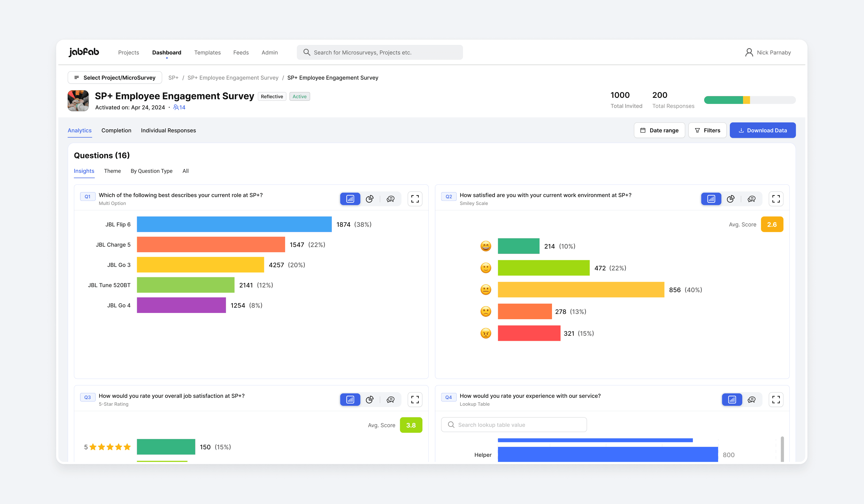Open Q1 comments view icon
Viewport: 864px width, 504px height.
click(390, 199)
